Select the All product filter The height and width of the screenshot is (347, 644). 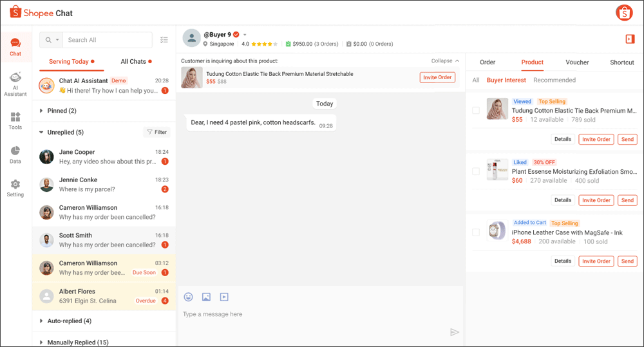[x=476, y=80]
